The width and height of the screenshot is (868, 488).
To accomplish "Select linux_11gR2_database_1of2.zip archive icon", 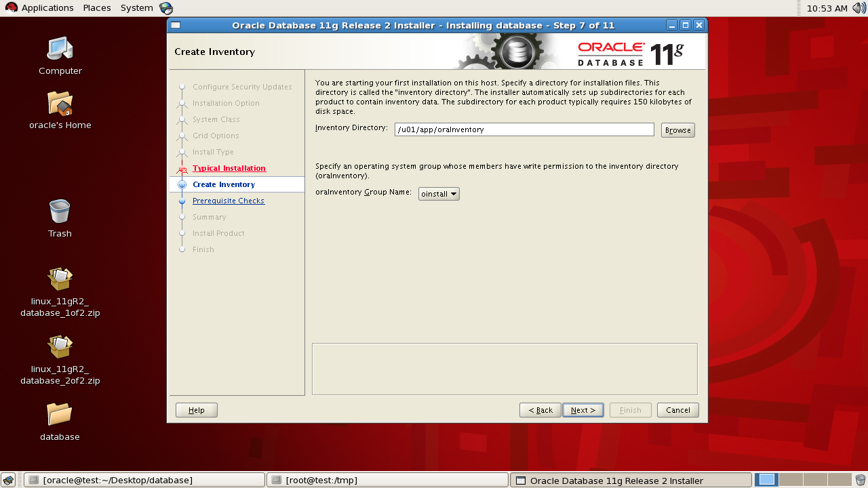I will click(x=60, y=279).
